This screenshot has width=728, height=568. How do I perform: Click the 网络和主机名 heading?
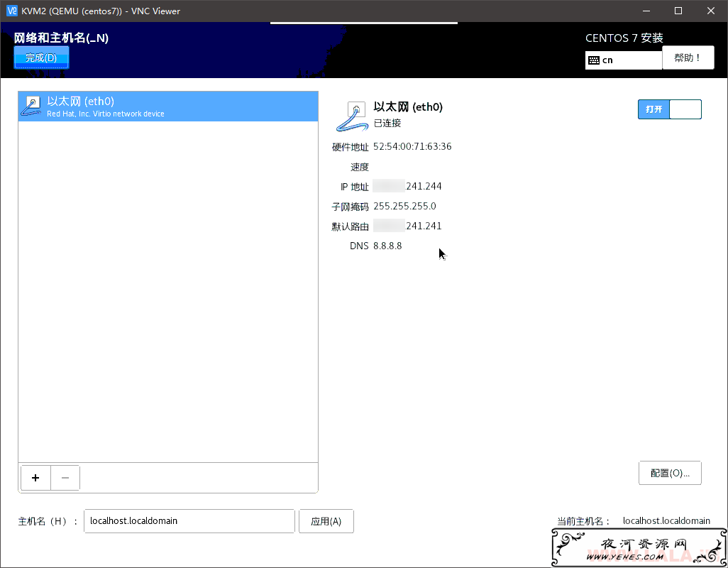[x=61, y=38]
